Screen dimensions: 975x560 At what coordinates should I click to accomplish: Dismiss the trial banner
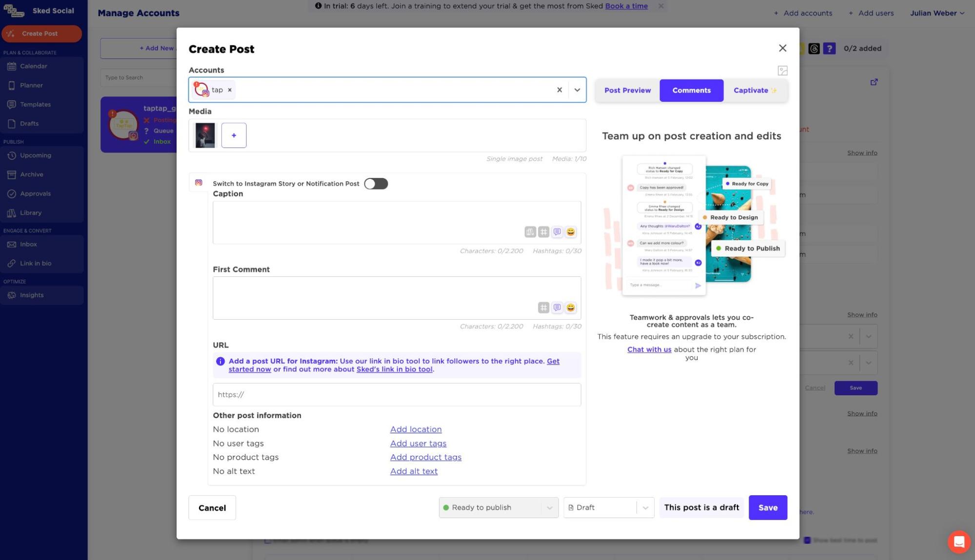(x=661, y=6)
